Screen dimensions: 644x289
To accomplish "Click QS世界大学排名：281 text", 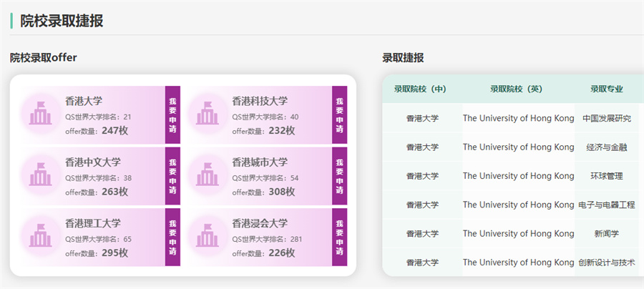I will tap(267, 240).
